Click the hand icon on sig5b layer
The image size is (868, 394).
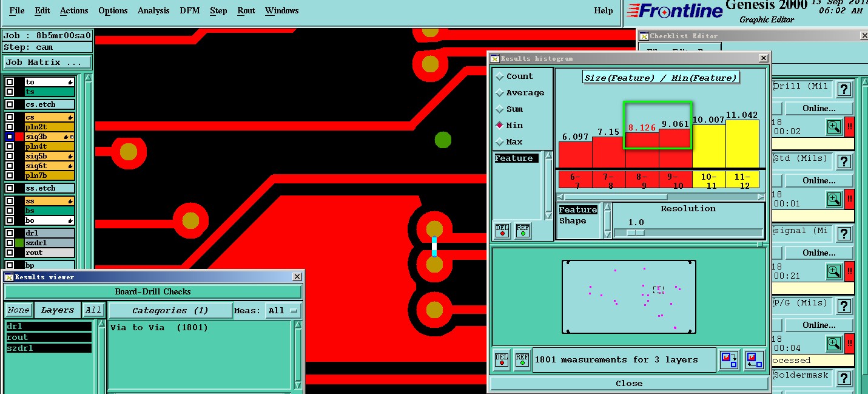point(70,157)
